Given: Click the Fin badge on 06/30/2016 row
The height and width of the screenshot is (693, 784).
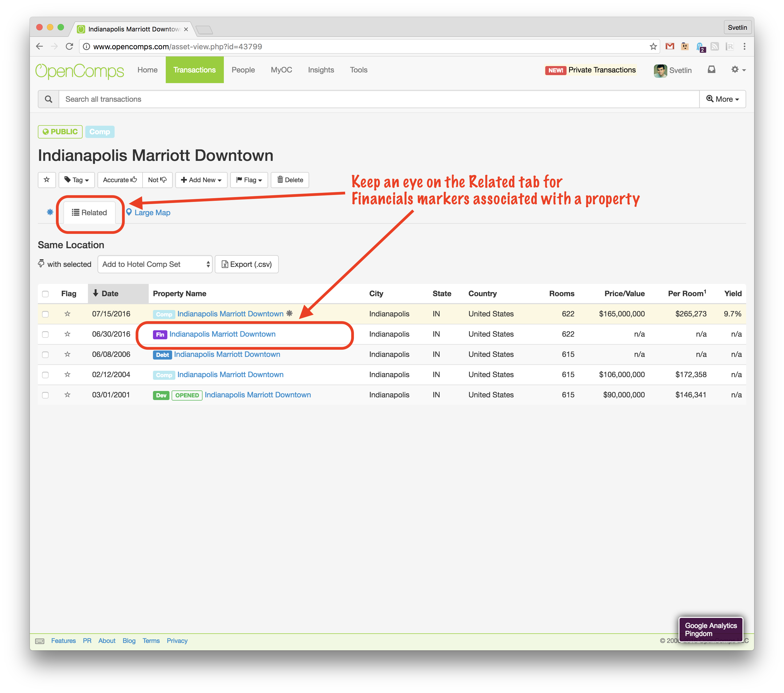Looking at the screenshot, I should pyautogui.click(x=160, y=335).
